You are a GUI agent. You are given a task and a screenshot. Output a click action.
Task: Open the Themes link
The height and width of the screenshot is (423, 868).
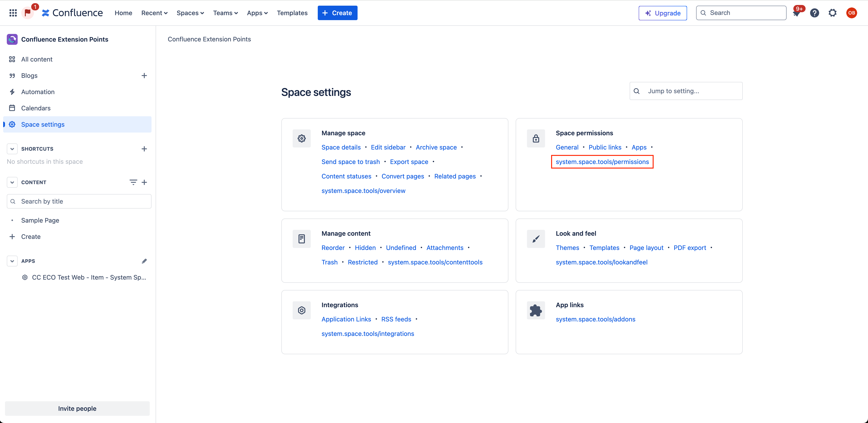[567, 248]
